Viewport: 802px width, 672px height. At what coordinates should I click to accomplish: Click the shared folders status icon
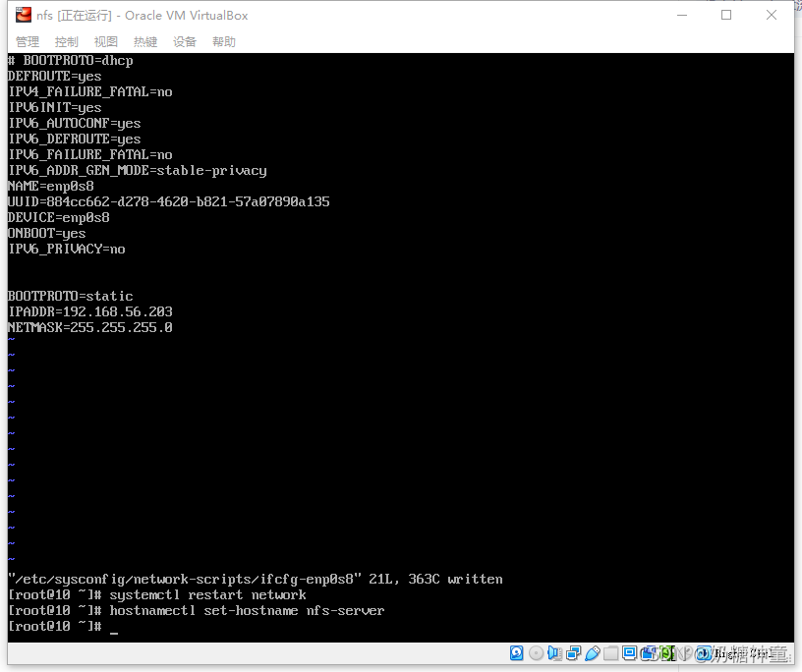coord(611,653)
